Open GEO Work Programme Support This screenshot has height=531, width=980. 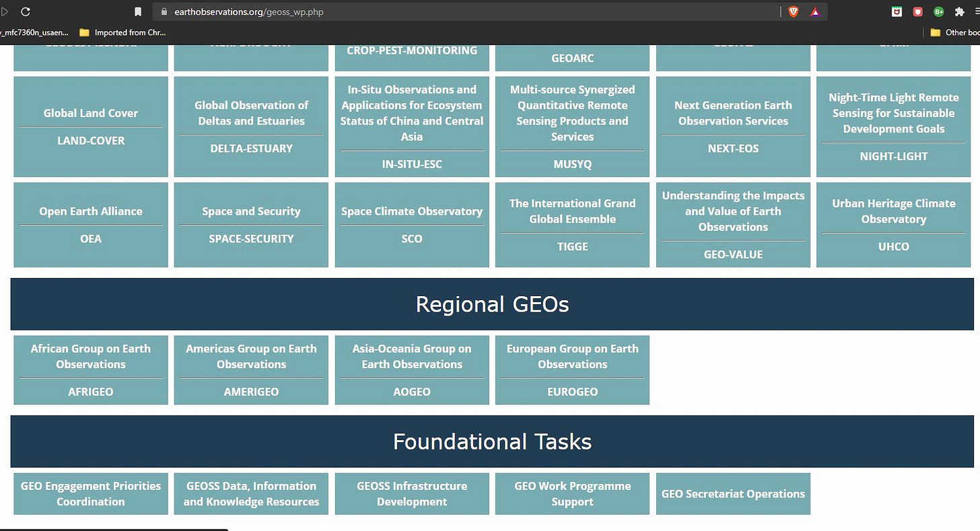pyautogui.click(x=572, y=494)
